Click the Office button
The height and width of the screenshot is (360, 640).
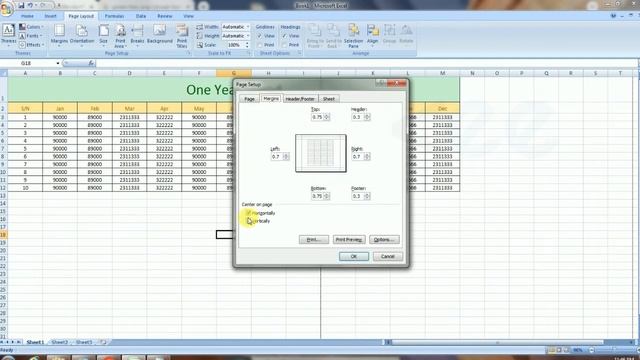[x=7, y=8]
